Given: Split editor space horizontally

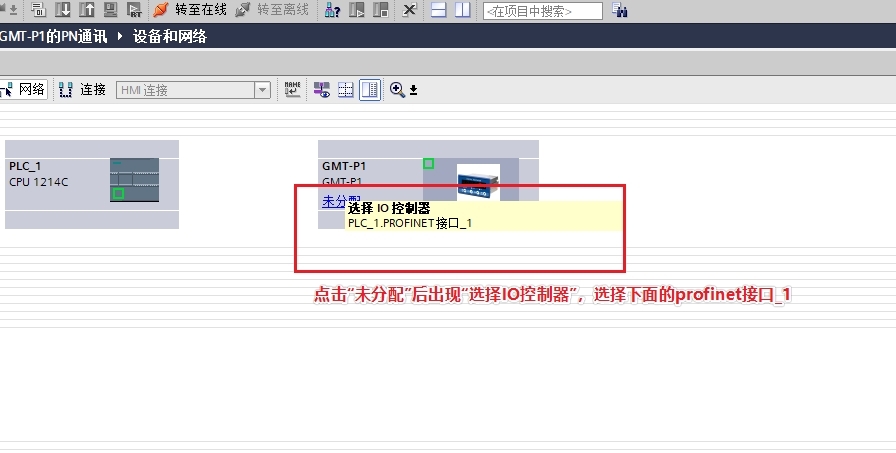Looking at the screenshot, I should coord(440,10).
